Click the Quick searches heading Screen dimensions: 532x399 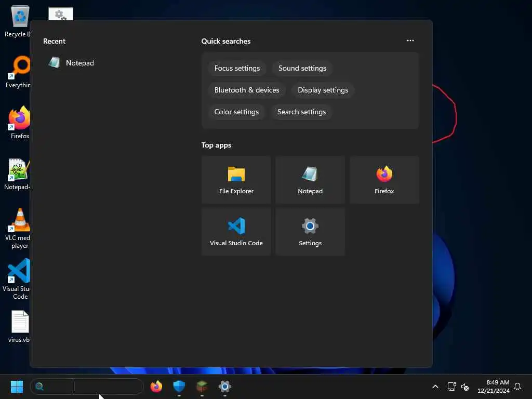(225, 41)
